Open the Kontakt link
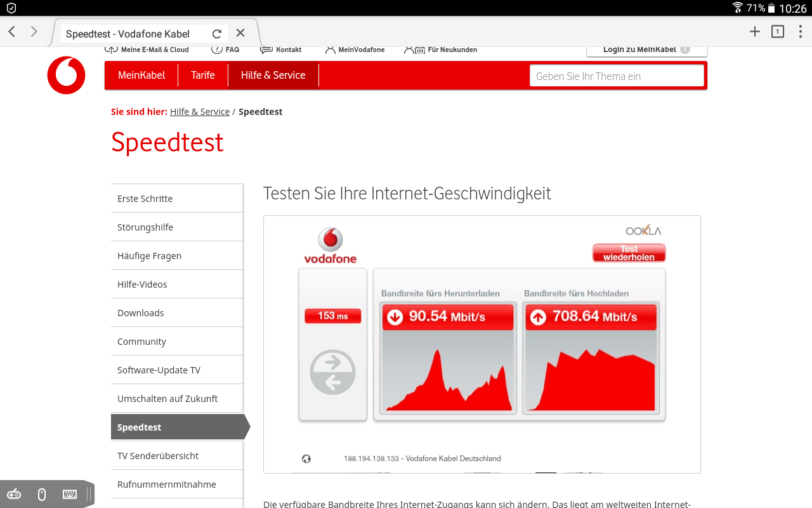This screenshot has height=508, width=812. click(281, 50)
